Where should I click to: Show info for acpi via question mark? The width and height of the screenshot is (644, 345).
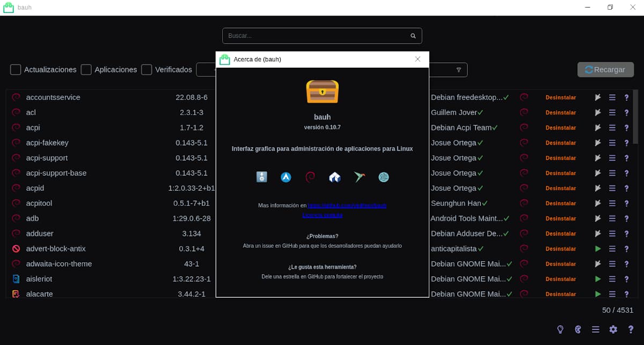(626, 128)
